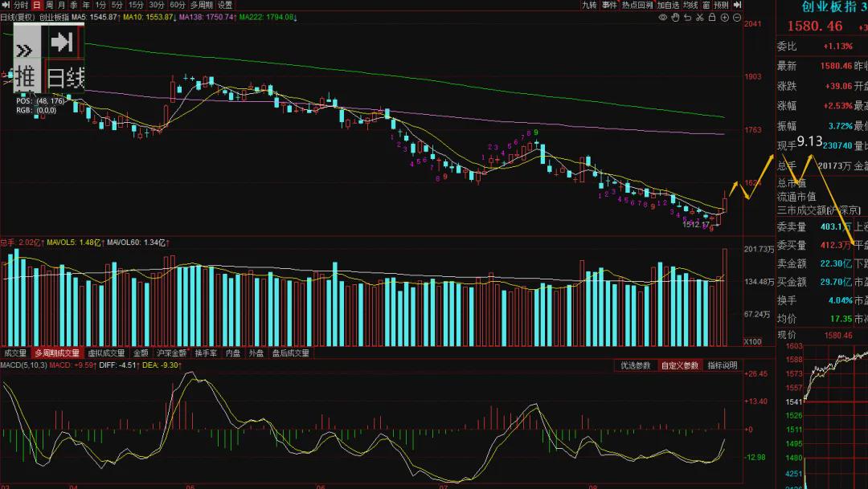Select the 周 weekly period tab
The width and height of the screenshot is (868, 489).
pos(49,5)
